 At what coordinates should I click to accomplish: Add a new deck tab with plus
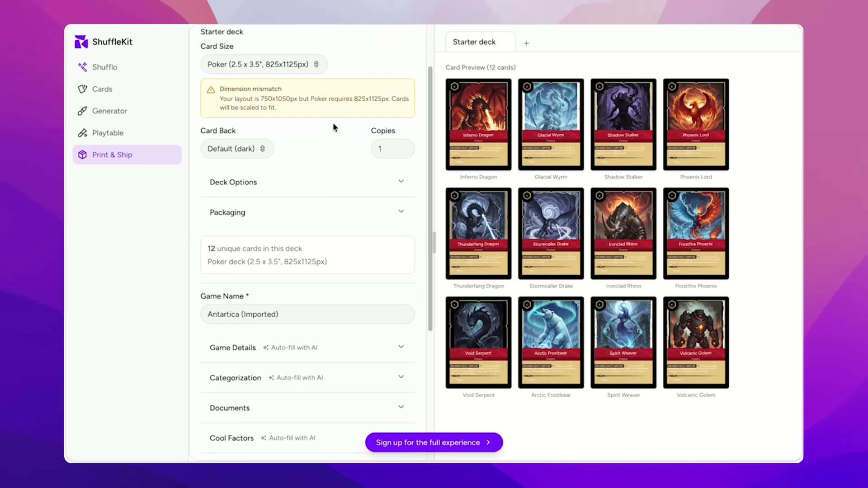[526, 43]
